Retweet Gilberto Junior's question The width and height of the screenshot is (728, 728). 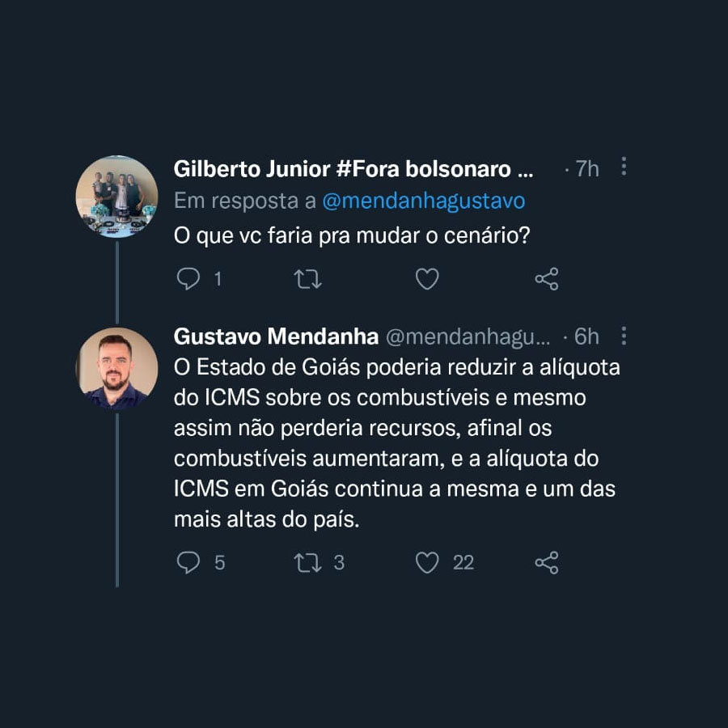(x=307, y=279)
